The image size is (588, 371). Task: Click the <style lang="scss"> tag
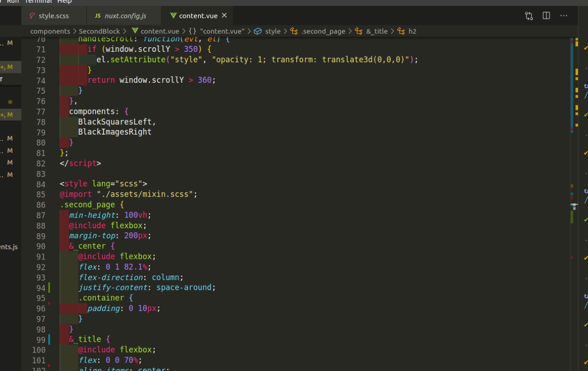tap(103, 184)
